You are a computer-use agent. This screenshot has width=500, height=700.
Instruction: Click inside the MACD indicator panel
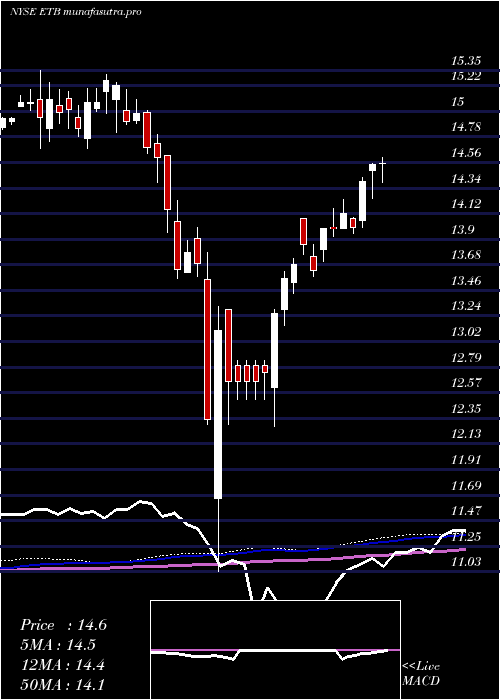pyautogui.click(x=275, y=650)
